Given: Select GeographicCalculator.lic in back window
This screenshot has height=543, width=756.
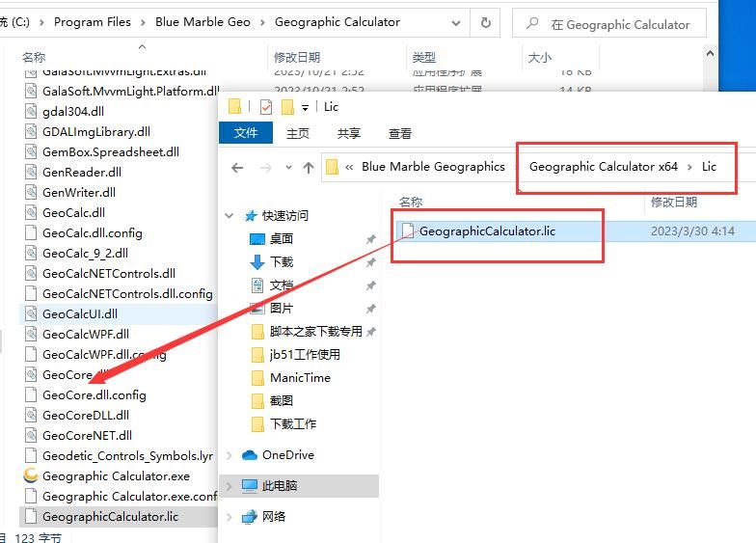Looking at the screenshot, I should click(110, 517).
